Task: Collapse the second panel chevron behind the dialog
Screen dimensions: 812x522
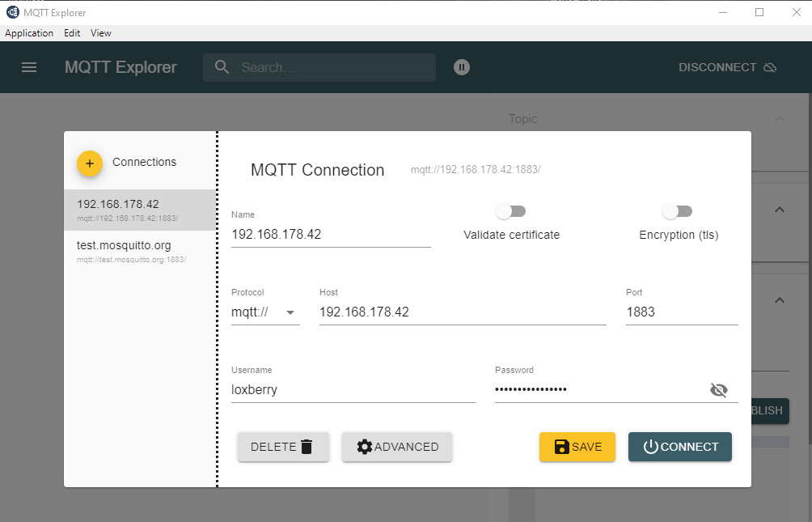Action: click(780, 210)
